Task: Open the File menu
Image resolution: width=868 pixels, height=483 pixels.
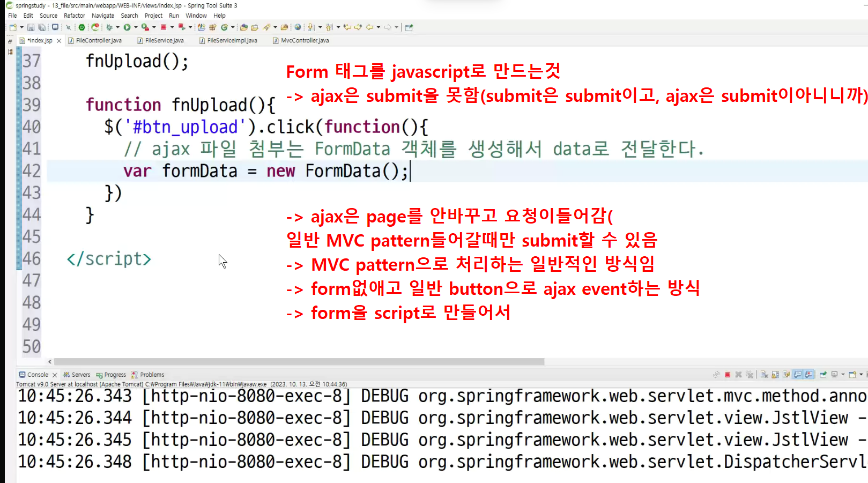Action: click(x=12, y=16)
